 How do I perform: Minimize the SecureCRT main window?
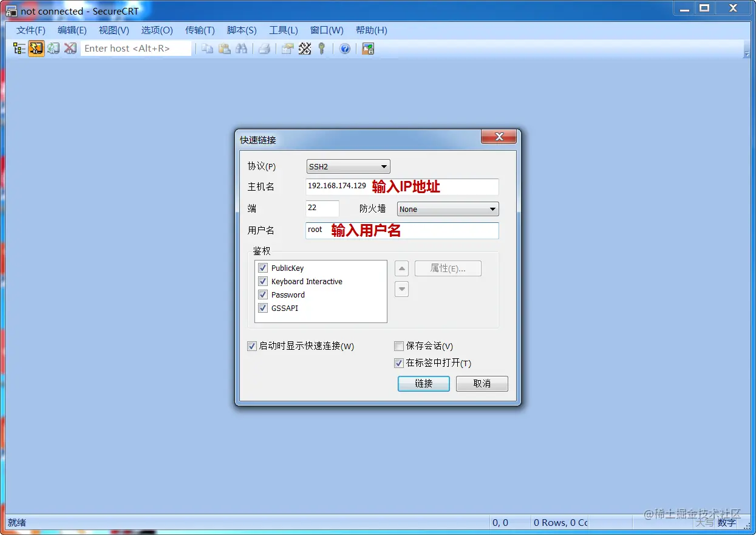point(684,8)
